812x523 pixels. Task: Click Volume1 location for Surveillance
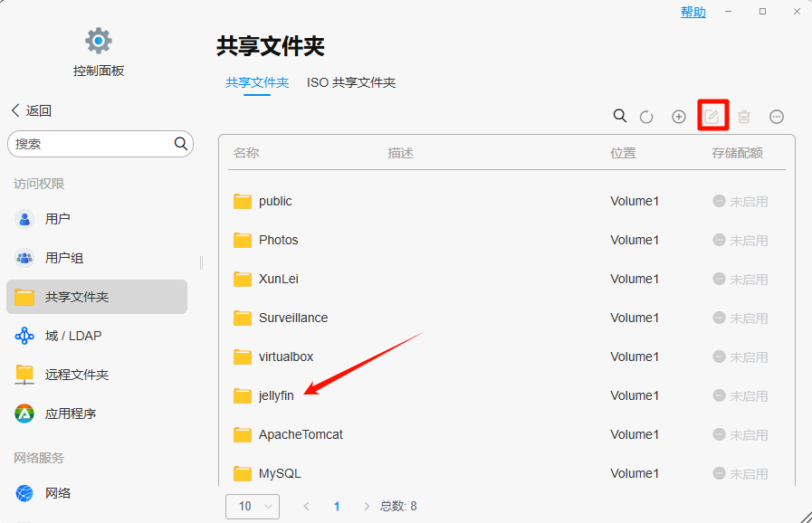pyautogui.click(x=635, y=318)
